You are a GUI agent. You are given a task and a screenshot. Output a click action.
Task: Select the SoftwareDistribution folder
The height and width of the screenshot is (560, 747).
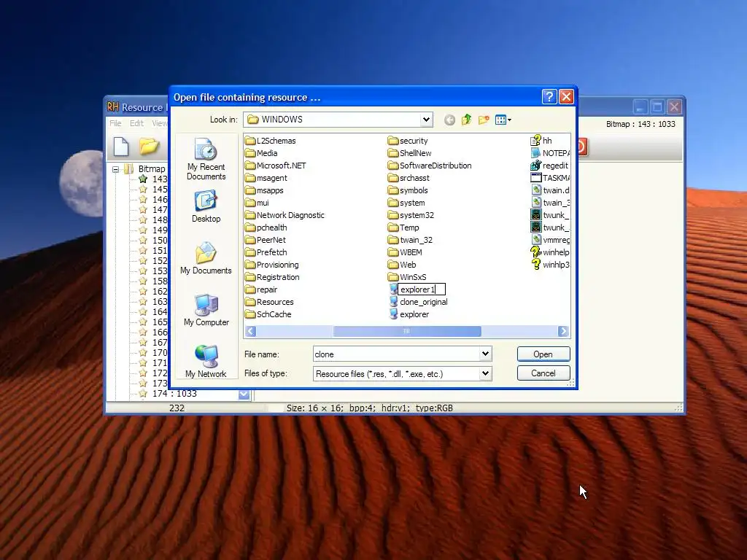tap(430, 166)
